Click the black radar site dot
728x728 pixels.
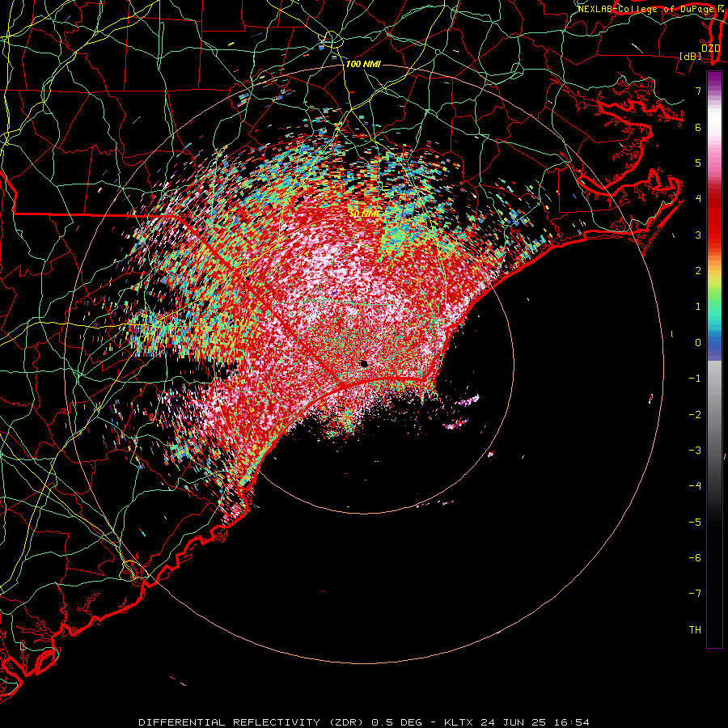[364, 363]
